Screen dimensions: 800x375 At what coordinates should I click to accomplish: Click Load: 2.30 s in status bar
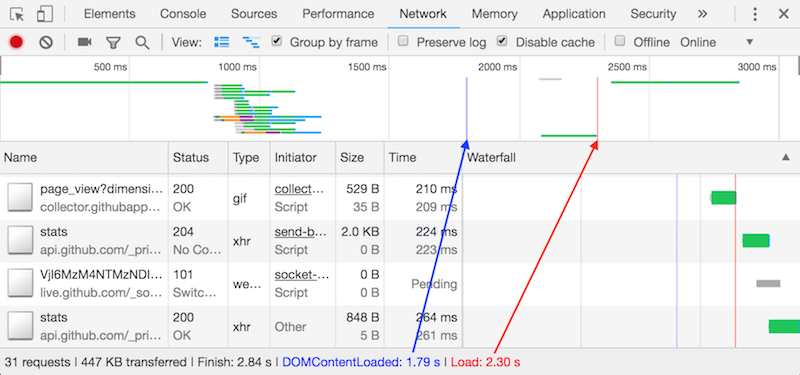tap(486, 362)
